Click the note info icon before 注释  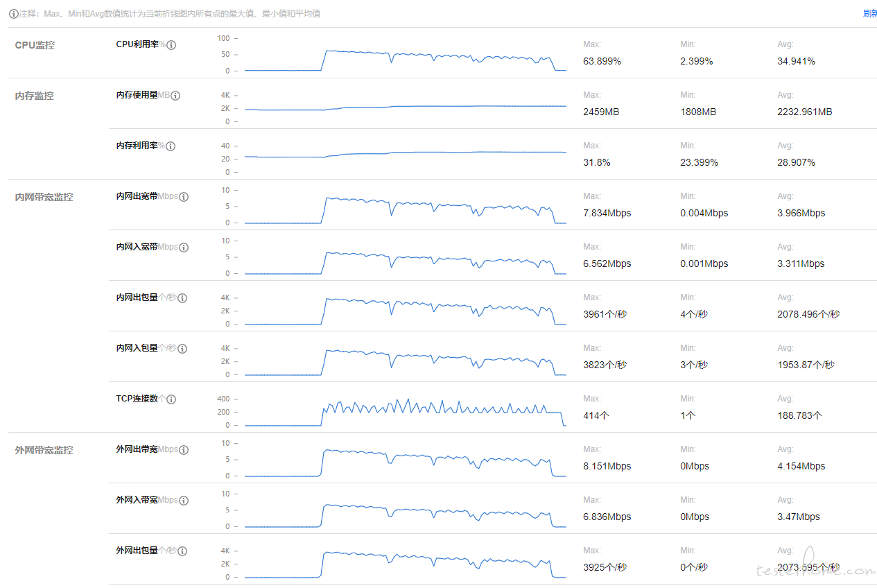(x=13, y=14)
